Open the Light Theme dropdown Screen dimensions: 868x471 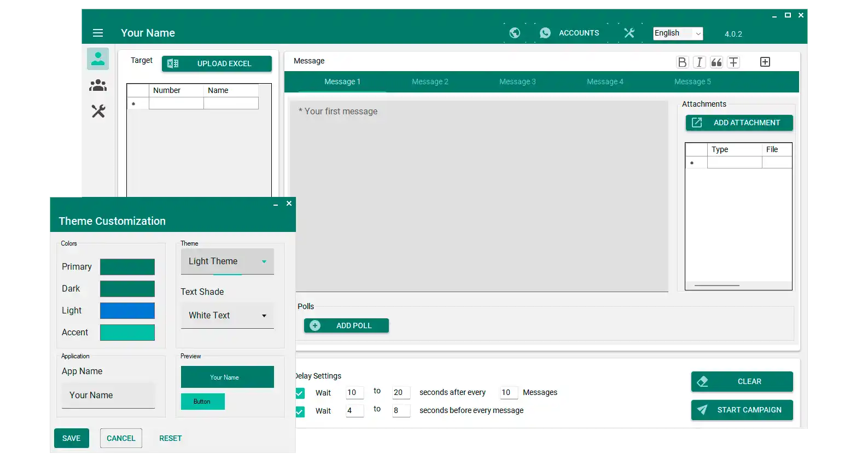click(x=227, y=261)
